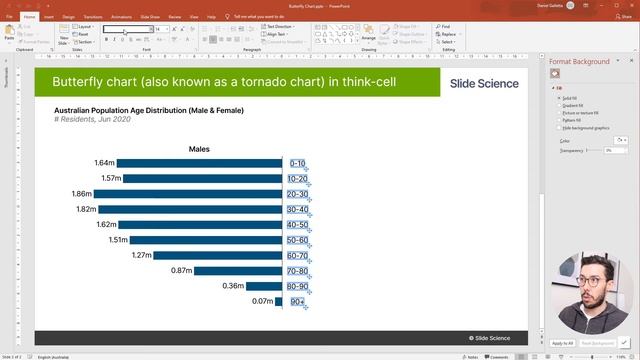Click the Find search icon

[438, 27]
